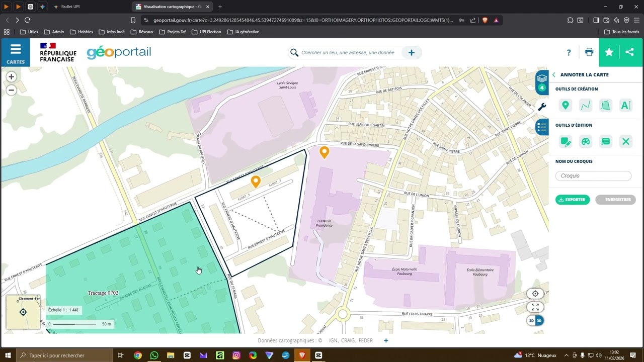Open browser extensions puzzle icon
Screen dimensions: 644x362
coord(570,20)
